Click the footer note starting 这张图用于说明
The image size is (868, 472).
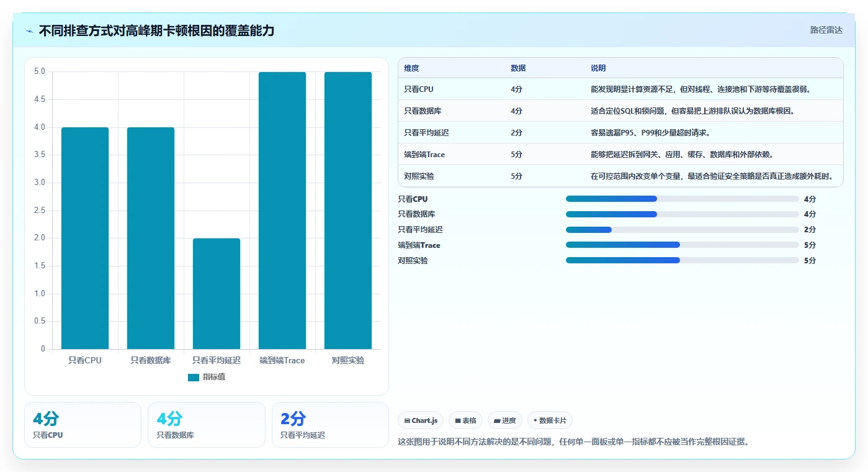pyautogui.click(x=573, y=442)
